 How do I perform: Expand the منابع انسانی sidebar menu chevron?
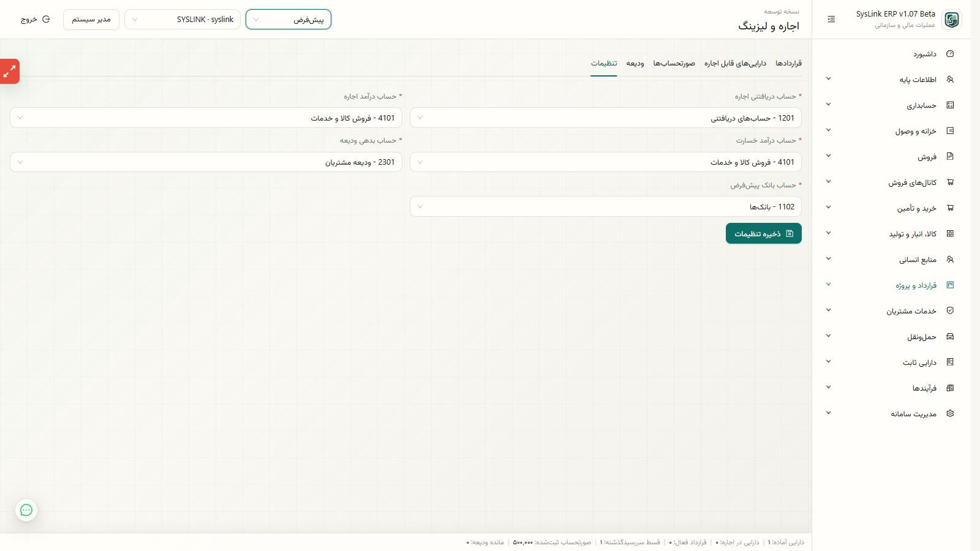tap(828, 259)
